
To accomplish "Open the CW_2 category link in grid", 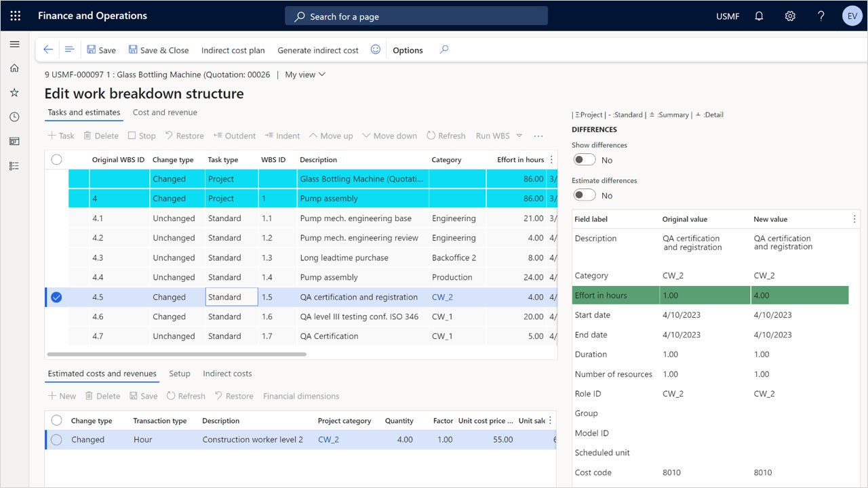I will [x=442, y=297].
